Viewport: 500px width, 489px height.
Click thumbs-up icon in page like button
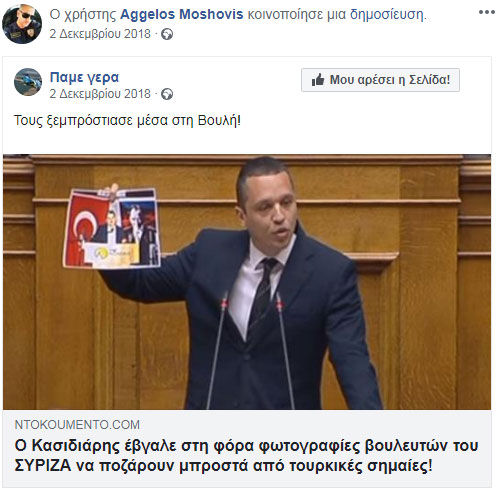coord(318,80)
